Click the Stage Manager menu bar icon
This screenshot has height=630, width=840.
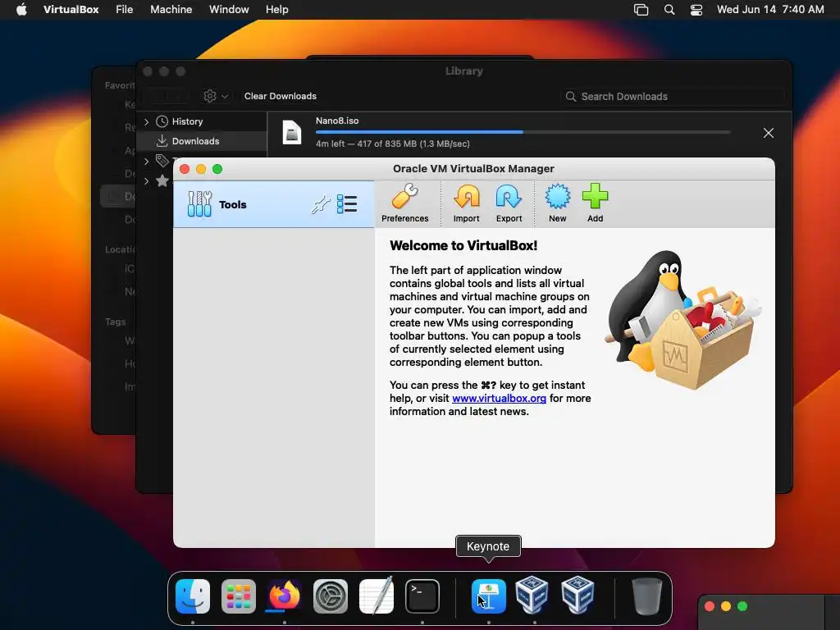coord(641,10)
